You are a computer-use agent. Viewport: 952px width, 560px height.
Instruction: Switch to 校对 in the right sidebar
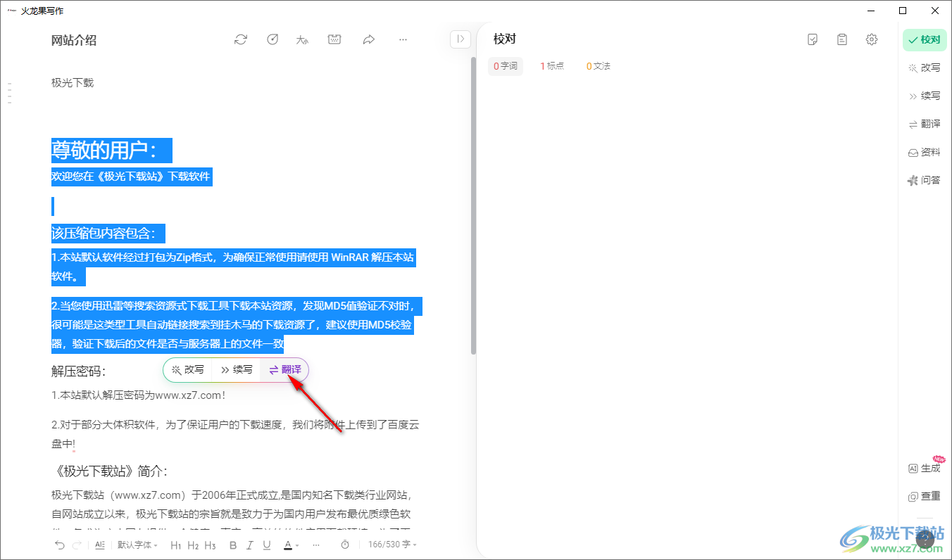point(925,40)
